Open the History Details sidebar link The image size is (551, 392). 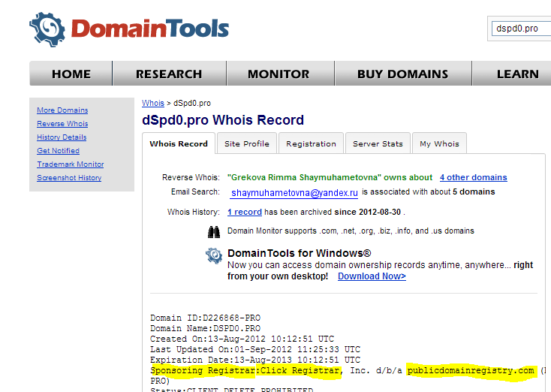(x=62, y=137)
